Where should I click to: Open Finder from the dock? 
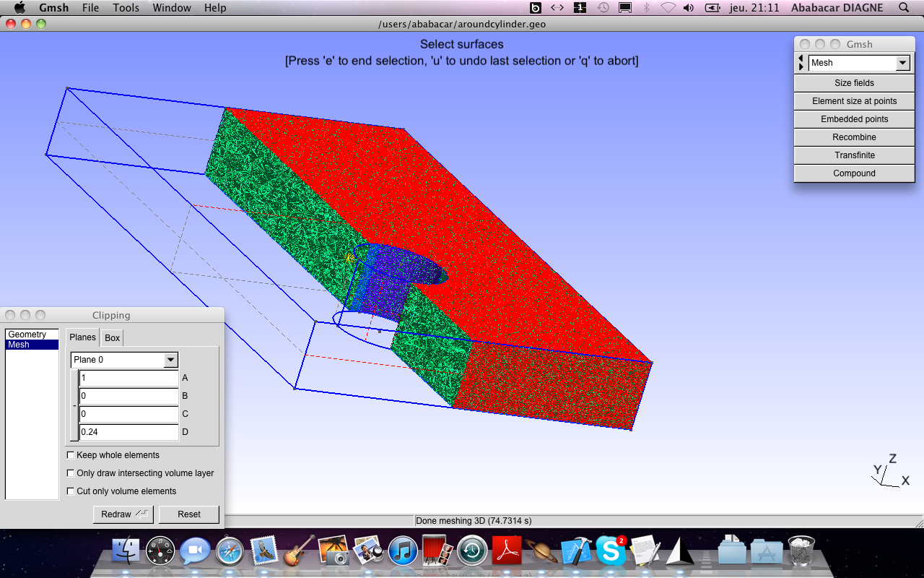126,551
